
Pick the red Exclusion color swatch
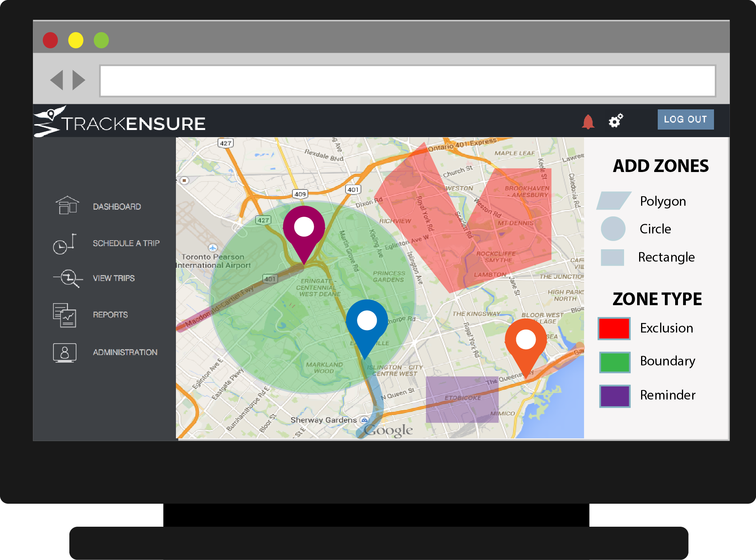614,329
